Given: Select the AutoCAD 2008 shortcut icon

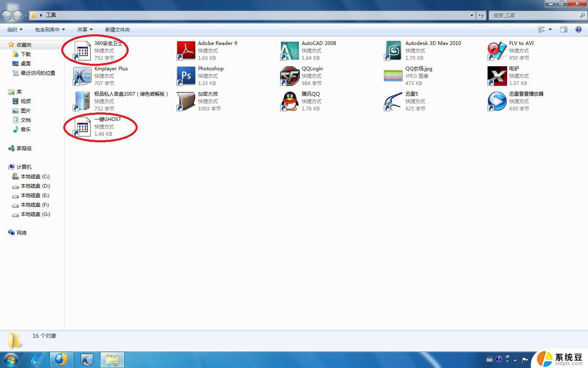Looking at the screenshot, I should click(x=290, y=51).
